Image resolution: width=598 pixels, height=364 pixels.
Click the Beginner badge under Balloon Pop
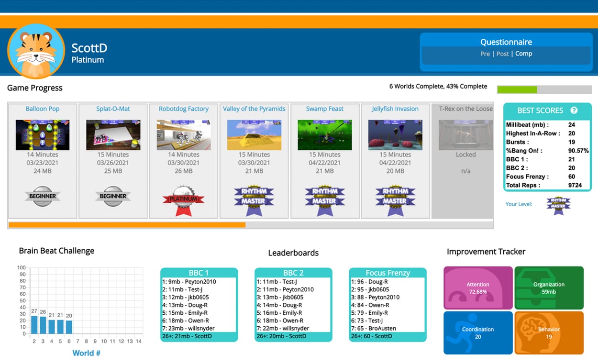pos(43,196)
